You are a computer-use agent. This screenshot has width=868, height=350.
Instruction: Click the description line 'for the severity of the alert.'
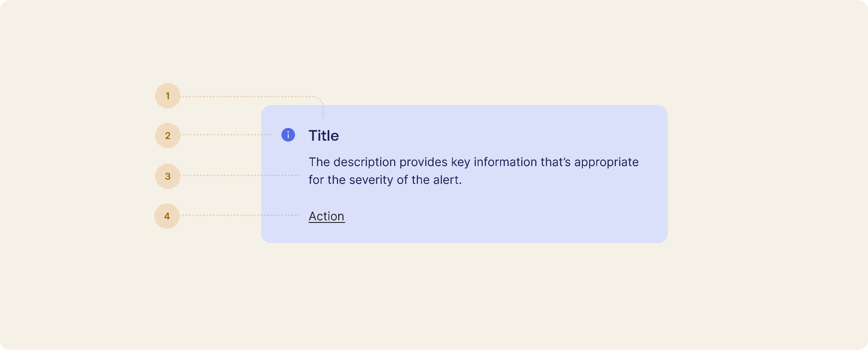pos(385,180)
